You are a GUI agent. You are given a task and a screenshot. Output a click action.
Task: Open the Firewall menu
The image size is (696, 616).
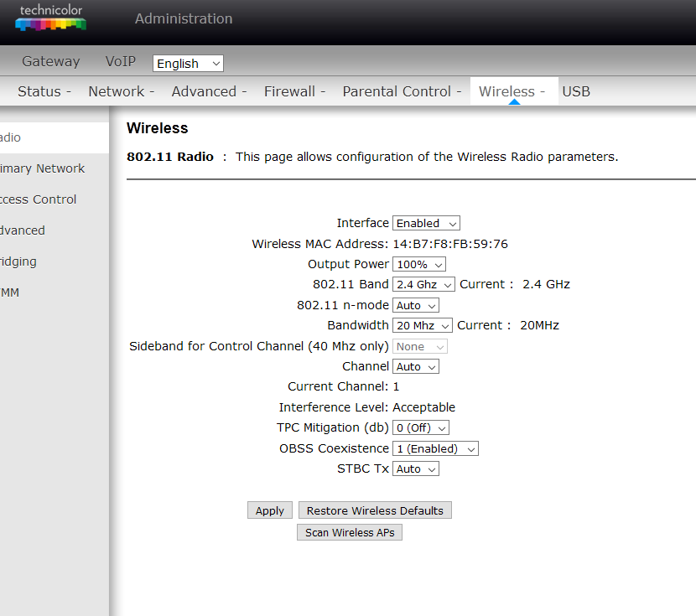[294, 91]
